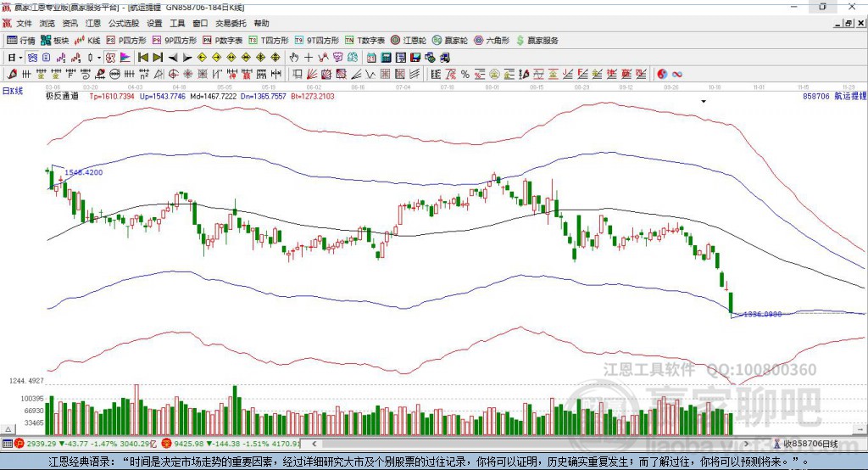This screenshot has width=868, height=470.
Task: Click the red 沪 index badge
Action: click(x=19, y=444)
